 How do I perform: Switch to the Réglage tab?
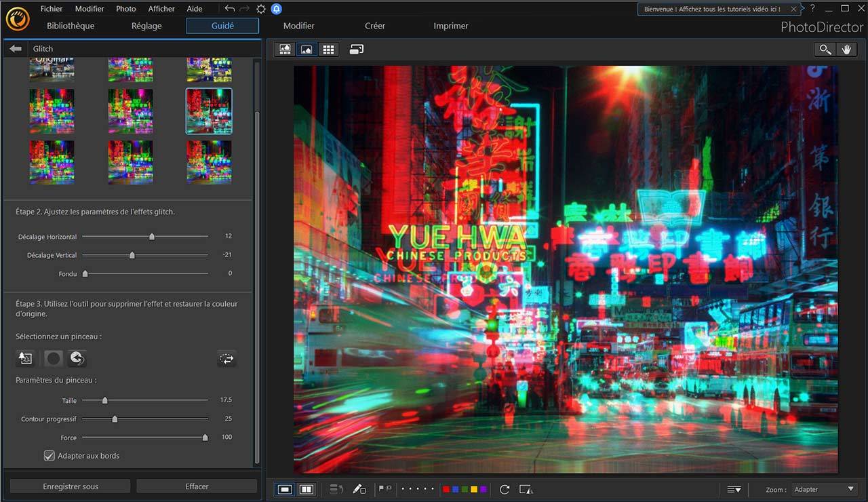coord(146,26)
